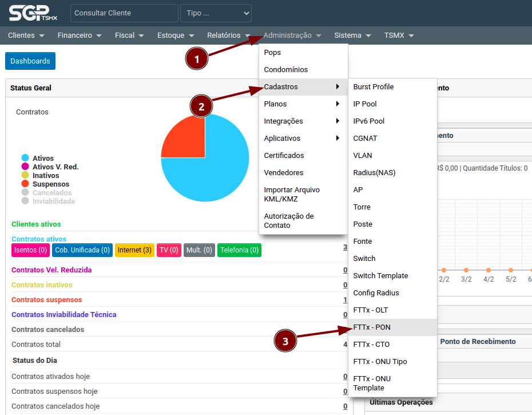Choose FTTx - OLT menu entry

point(371,310)
